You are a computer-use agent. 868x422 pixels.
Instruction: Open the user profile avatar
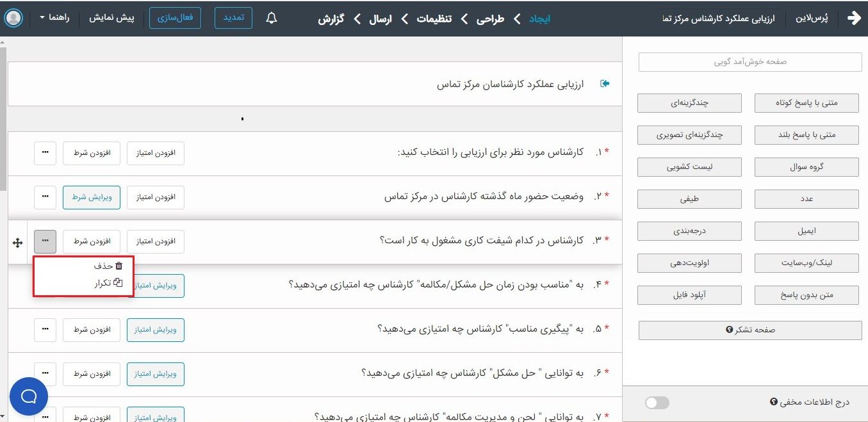coord(13,18)
